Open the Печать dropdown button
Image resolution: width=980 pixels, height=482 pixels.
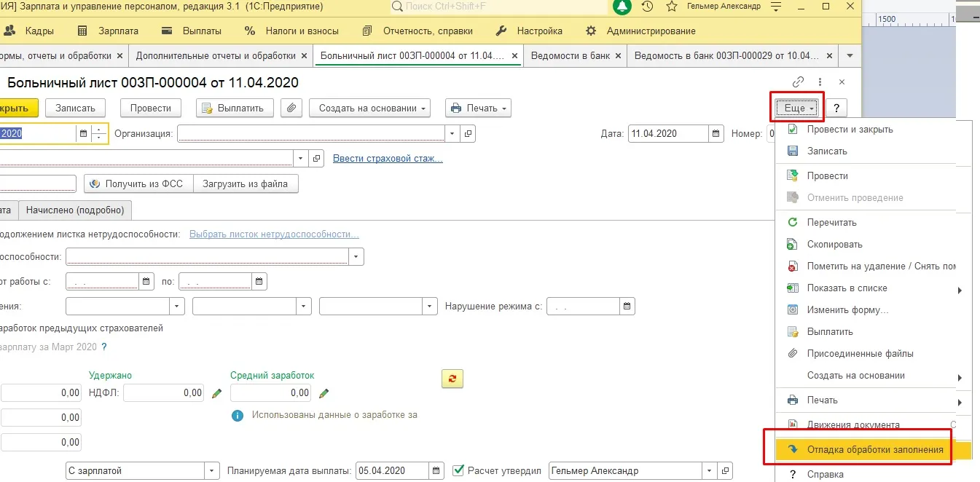[478, 108]
